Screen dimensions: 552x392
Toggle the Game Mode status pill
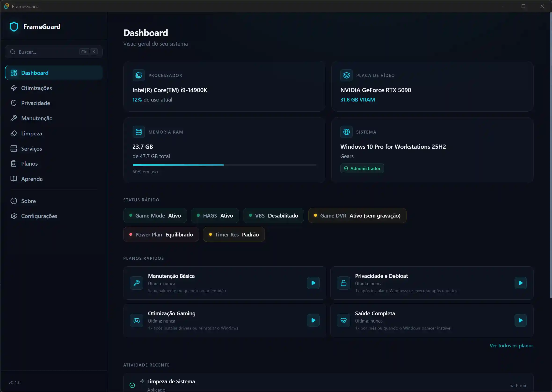(155, 215)
